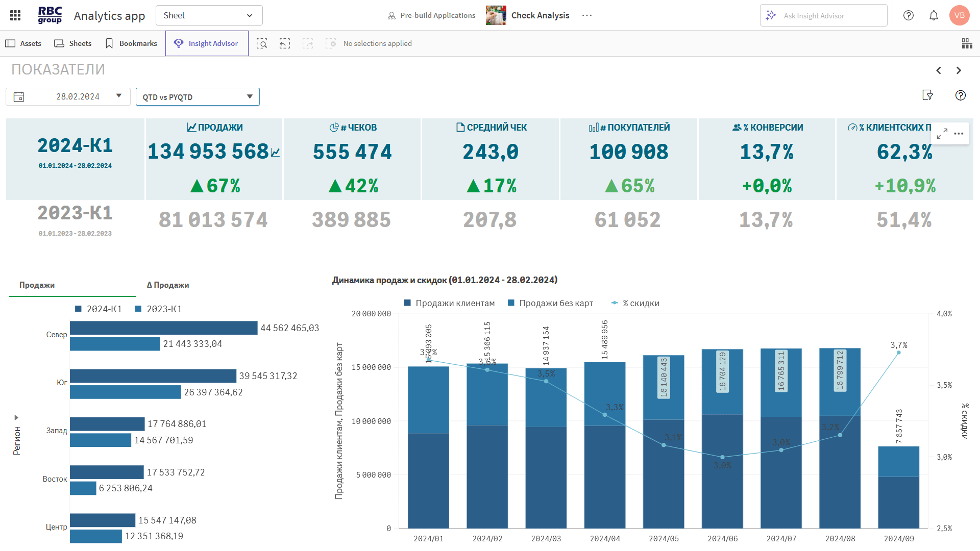Open the selections tool grid icon
980x551 pixels.
coord(967,43)
